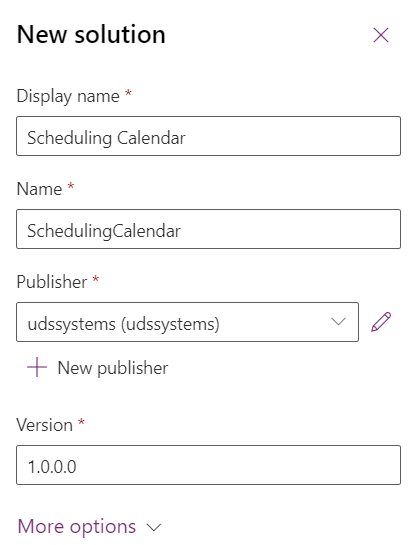Click the required asterisk beside Publisher
The height and width of the screenshot is (545, 416).
point(96,279)
